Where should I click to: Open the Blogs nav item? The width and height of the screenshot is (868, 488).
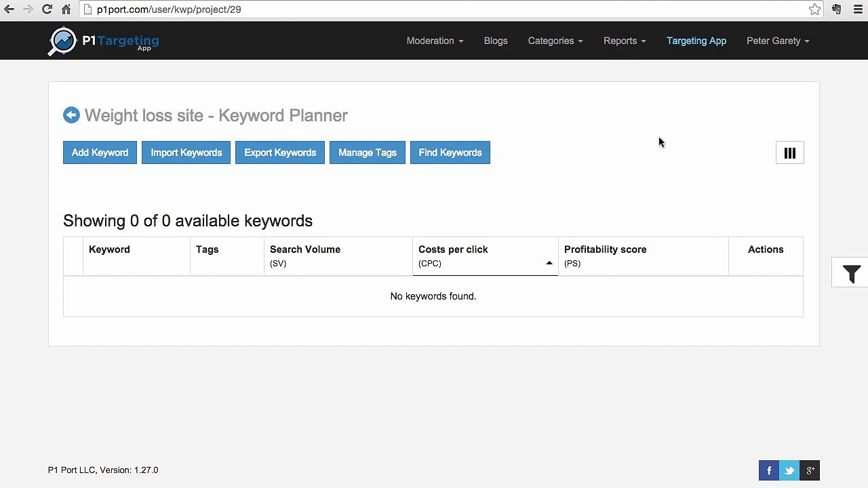click(496, 41)
